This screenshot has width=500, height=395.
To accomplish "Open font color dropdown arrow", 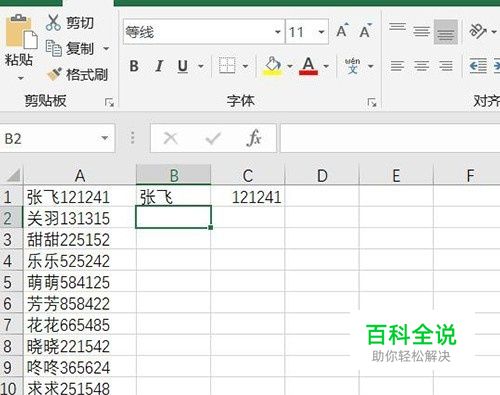I will [326, 66].
